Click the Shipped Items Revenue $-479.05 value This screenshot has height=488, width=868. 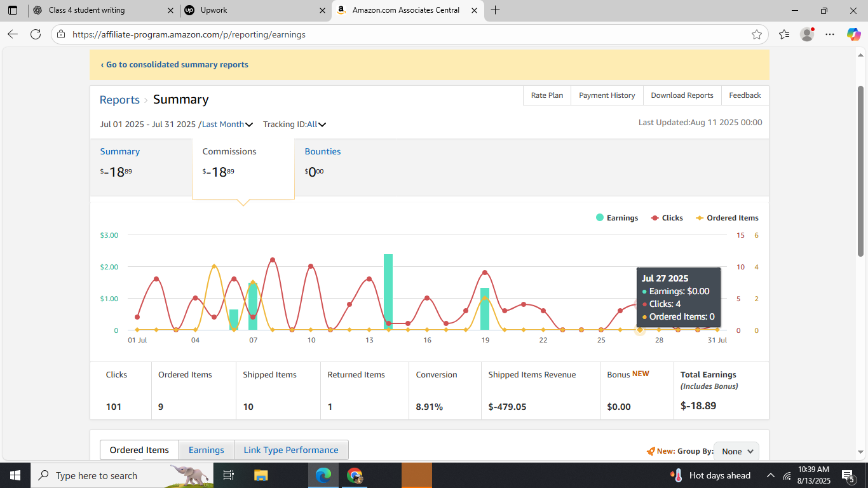click(x=507, y=407)
